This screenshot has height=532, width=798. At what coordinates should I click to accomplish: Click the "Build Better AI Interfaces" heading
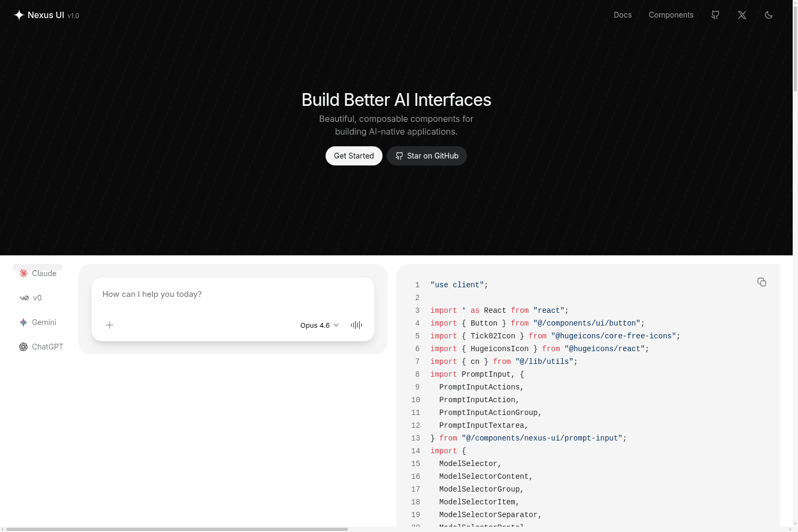click(x=396, y=99)
